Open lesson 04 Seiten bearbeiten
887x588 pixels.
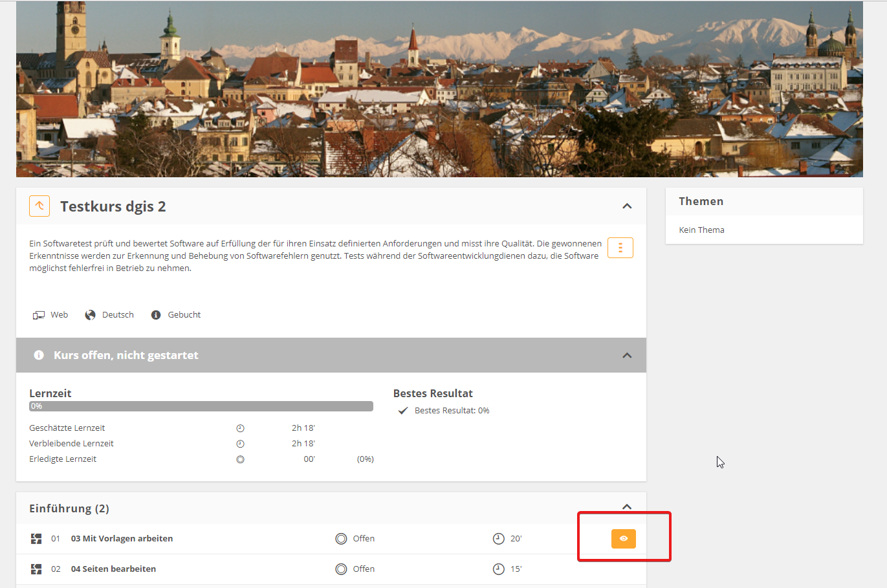[x=113, y=569]
